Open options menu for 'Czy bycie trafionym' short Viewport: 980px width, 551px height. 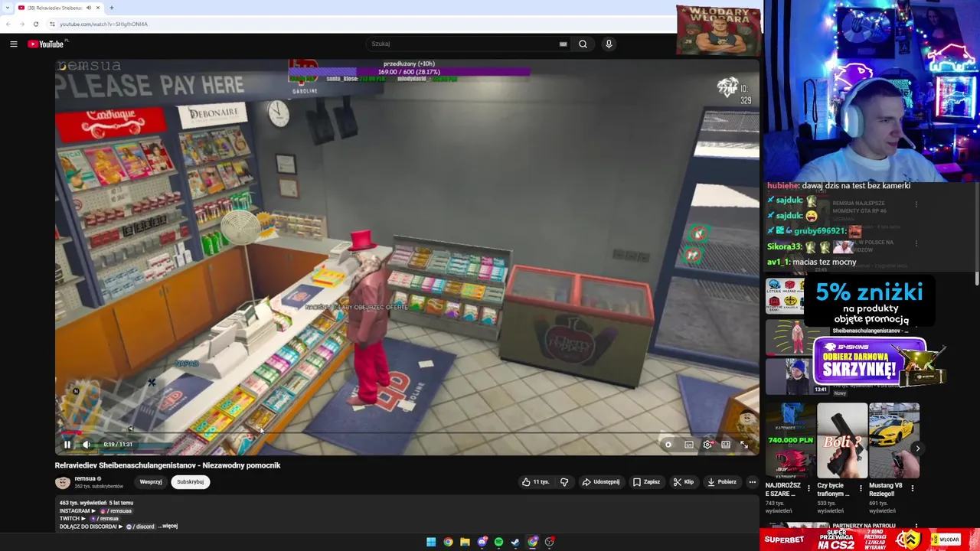click(x=861, y=488)
